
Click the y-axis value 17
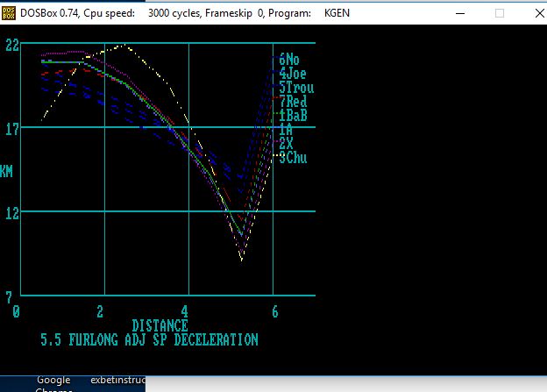[x=12, y=130]
